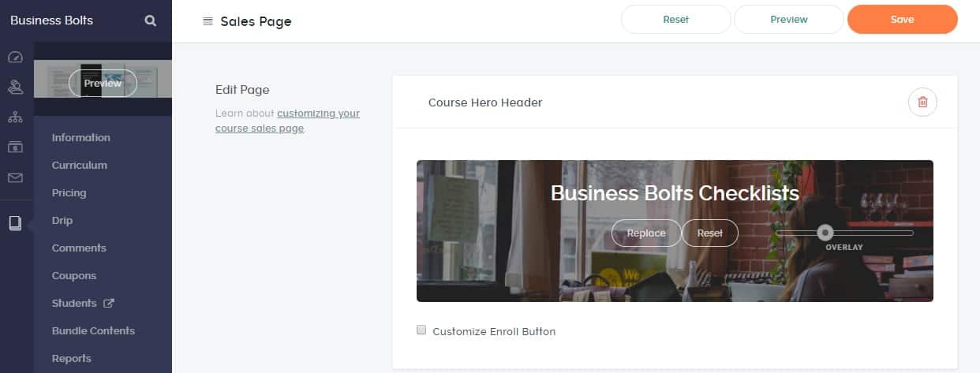The width and height of the screenshot is (980, 373).
Task: Click the menu lines icon beside Sales Page
Action: (x=208, y=21)
